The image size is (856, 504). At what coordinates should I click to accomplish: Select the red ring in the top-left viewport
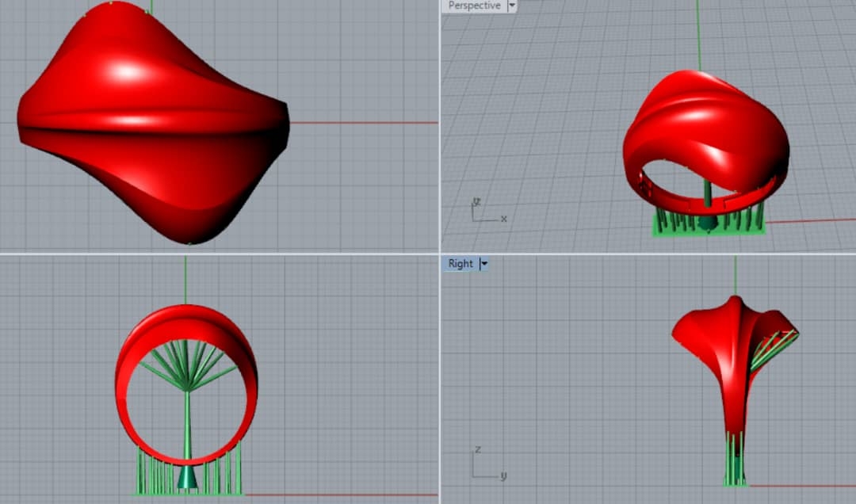pyautogui.click(x=153, y=122)
